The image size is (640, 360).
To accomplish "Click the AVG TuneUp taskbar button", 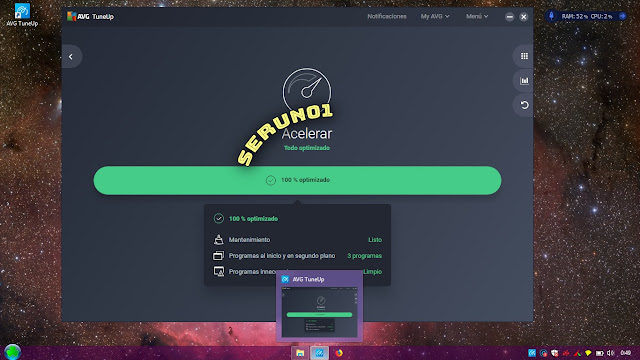I will pyautogui.click(x=320, y=353).
